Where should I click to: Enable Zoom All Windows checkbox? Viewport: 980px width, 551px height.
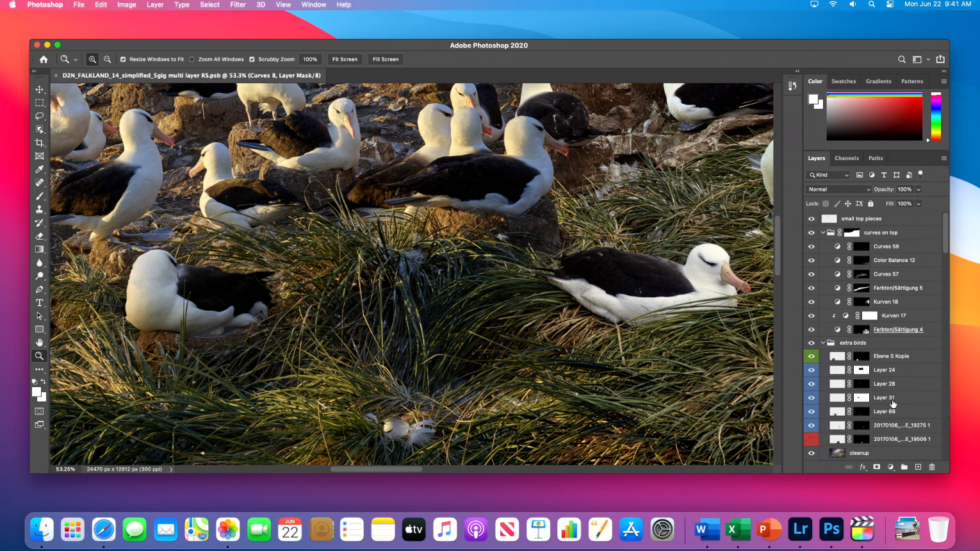point(192,60)
